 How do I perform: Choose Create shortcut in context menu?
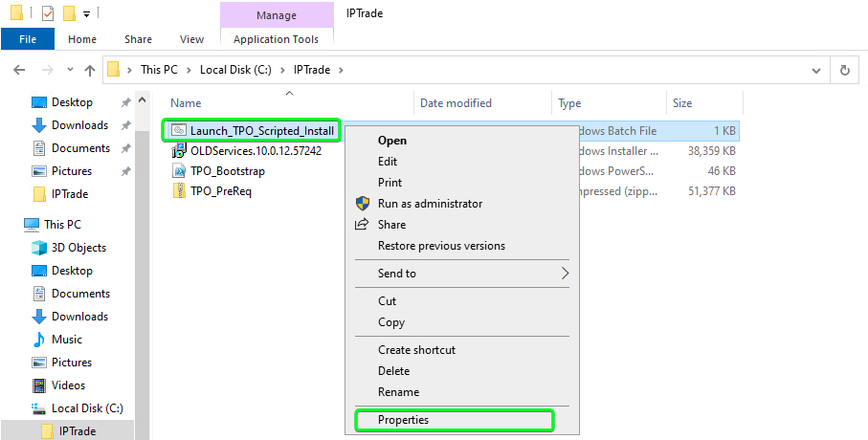pos(417,350)
